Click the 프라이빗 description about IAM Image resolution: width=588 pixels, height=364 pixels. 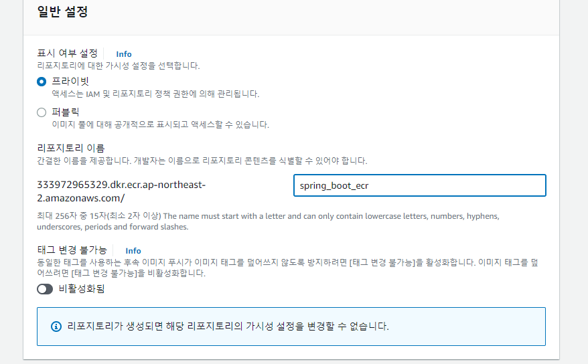point(155,94)
